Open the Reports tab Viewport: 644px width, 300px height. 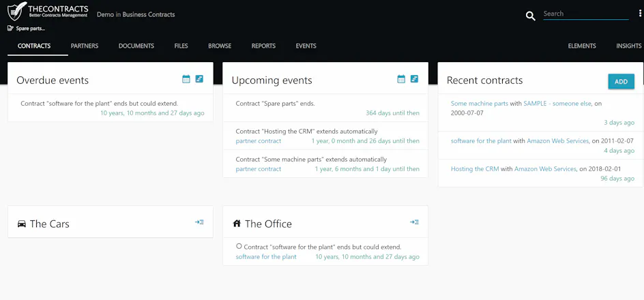(x=264, y=46)
